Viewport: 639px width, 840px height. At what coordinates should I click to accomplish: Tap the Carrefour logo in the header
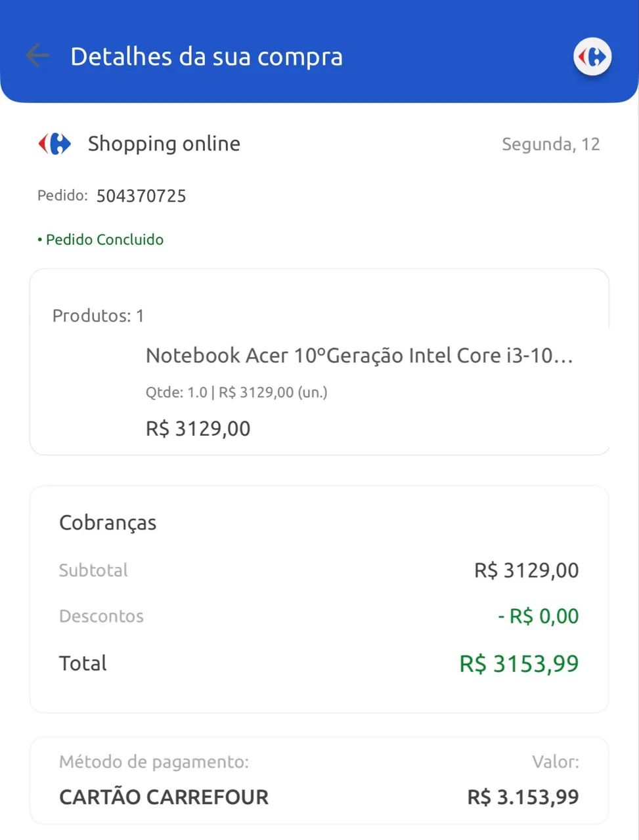point(592,56)
